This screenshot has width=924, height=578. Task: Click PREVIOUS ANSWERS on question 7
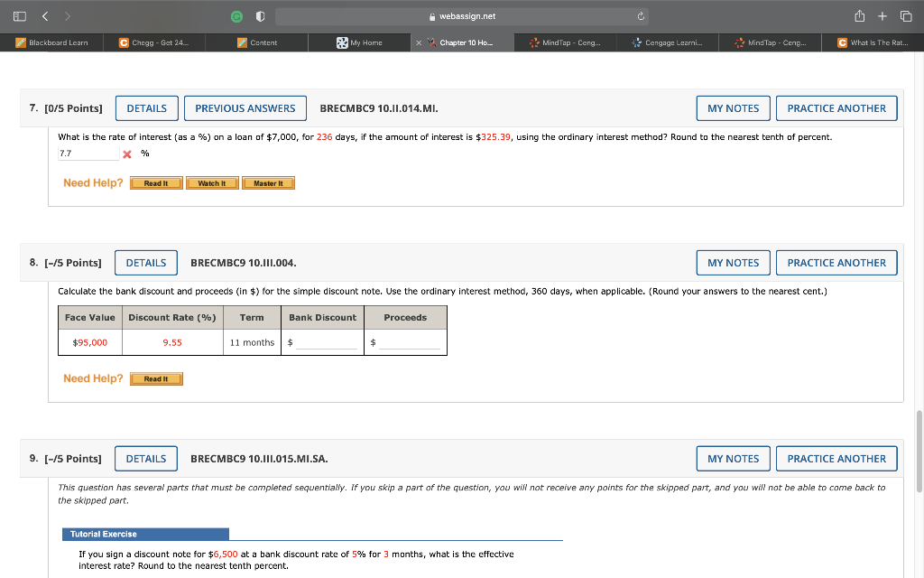click(245, 107)
